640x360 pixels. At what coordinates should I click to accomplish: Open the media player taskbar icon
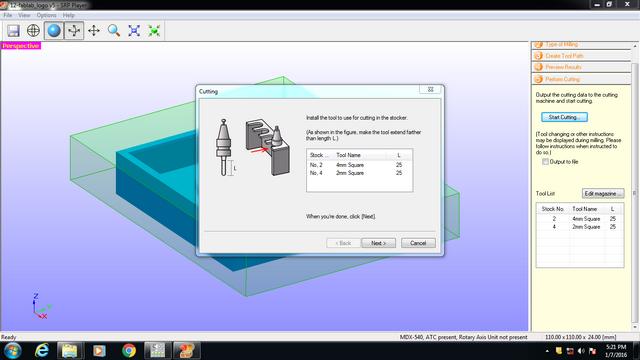point(99,351)
